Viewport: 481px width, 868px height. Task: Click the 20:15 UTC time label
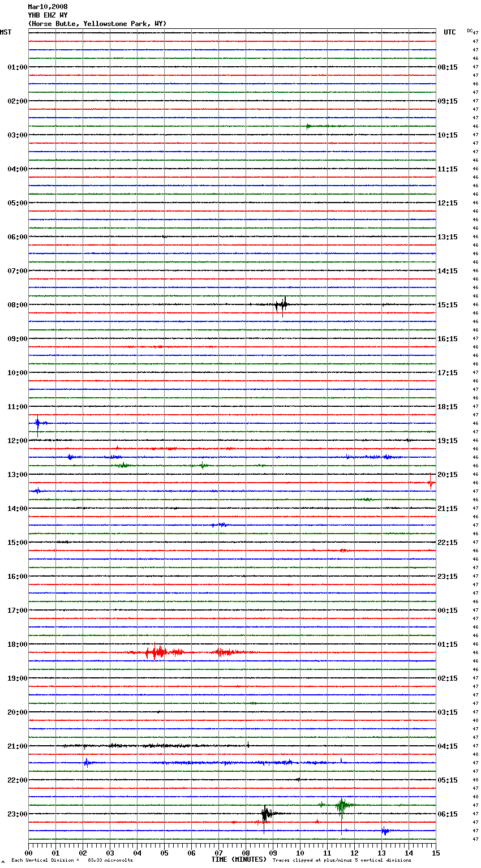[448, 475]
